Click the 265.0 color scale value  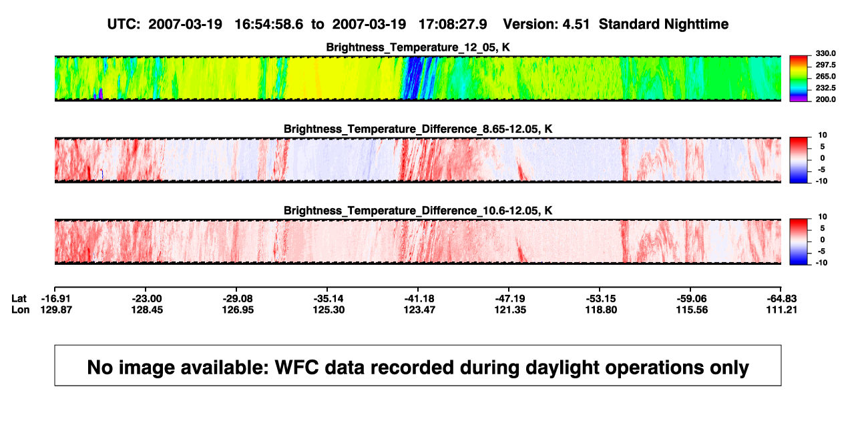pos(827,76)
